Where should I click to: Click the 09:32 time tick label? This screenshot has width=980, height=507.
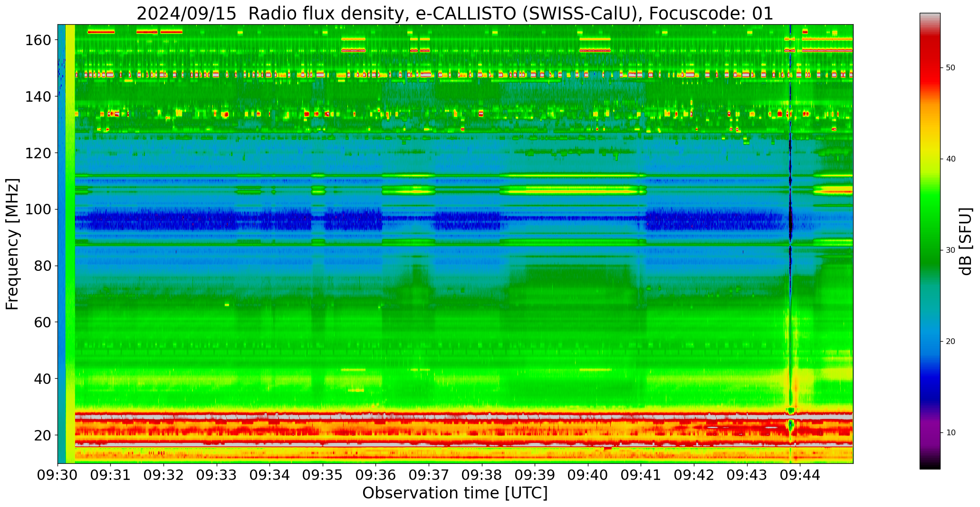164,475
